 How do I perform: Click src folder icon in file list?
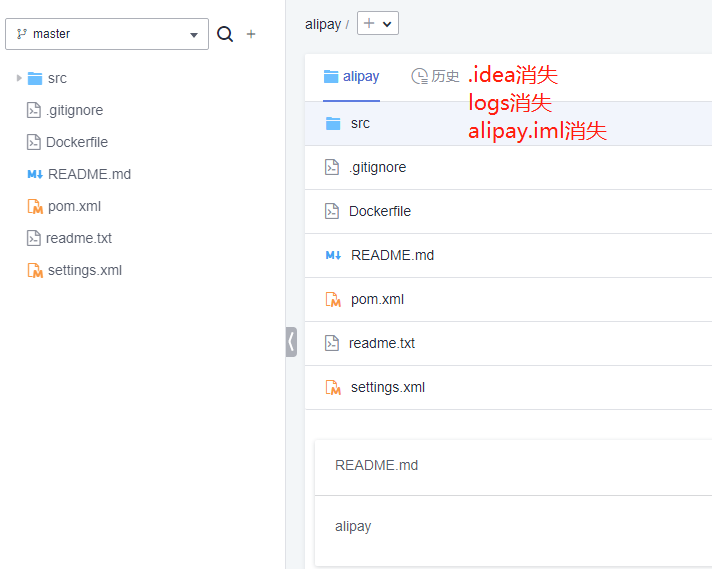click(333, 124)
